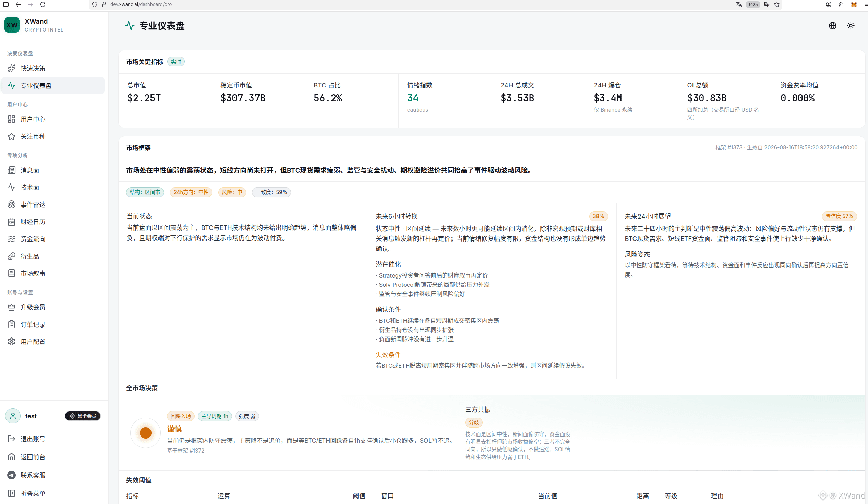
Task: Click the 黑卡会员 badge
Action: [83, 416]
